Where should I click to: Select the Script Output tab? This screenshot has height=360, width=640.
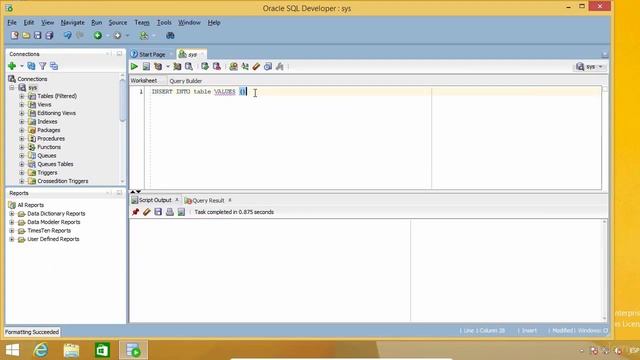point(155,200)
